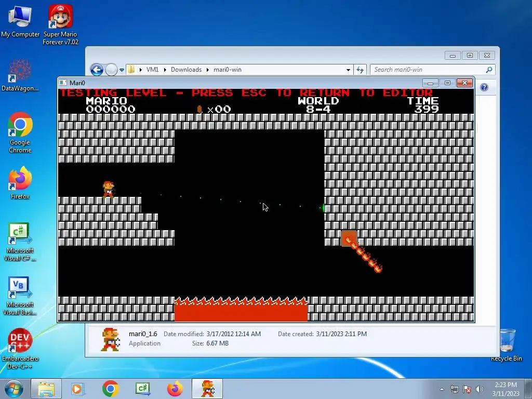Launch Super Mario Forever v7.02 shortcut
The width and height of the screenshot is (532, 399).
tap(60, 25)
